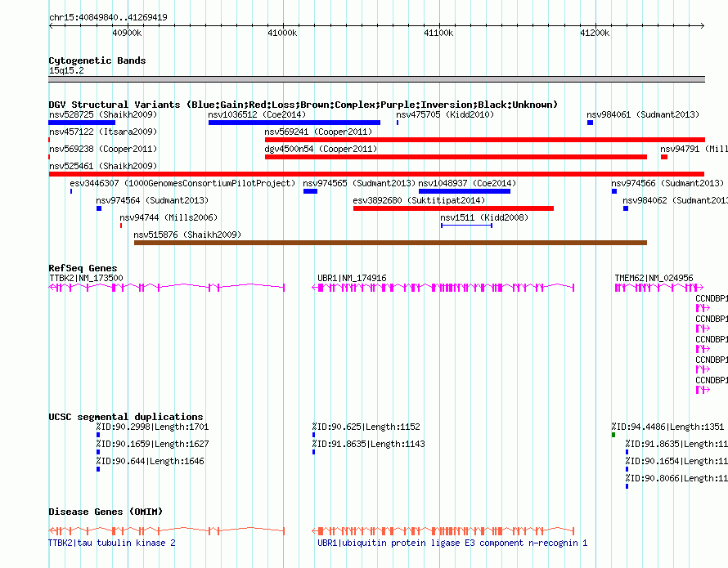The height and width of the screenshot is (568, 728).
Task: Click the 15q15.2 band label
Action: pos(66,70)
